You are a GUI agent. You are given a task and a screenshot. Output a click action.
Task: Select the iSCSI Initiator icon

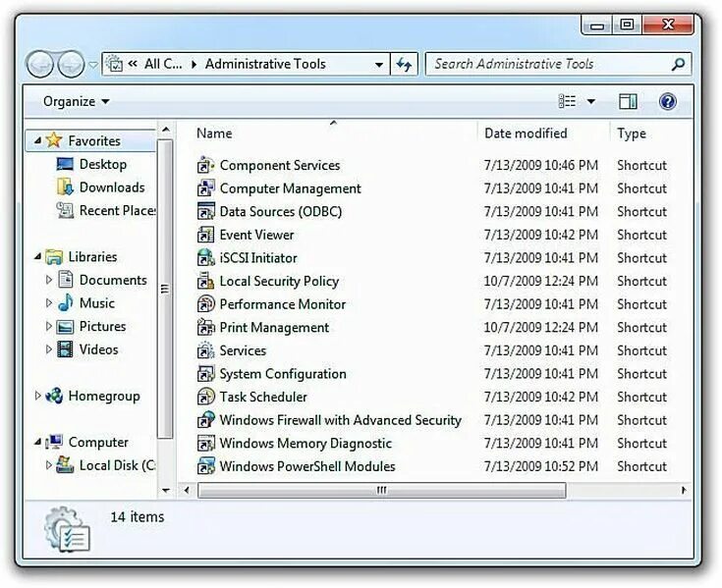coord(206,257)
